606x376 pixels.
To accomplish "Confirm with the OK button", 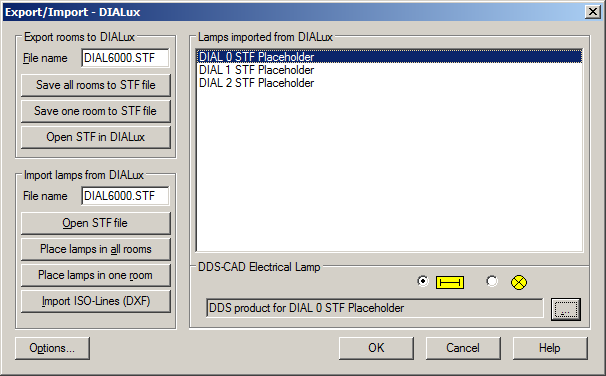I will tap(376, 348).
